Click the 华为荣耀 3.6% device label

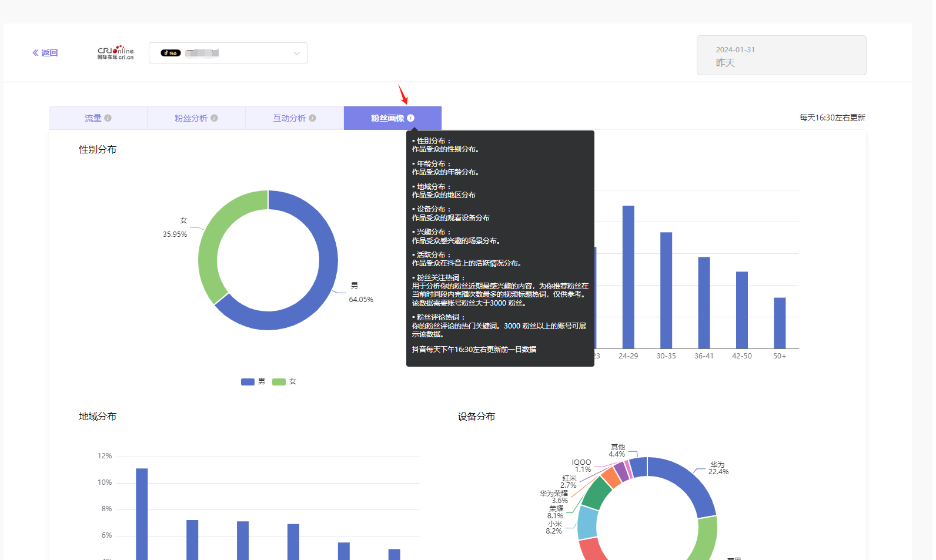click(554, 497)
